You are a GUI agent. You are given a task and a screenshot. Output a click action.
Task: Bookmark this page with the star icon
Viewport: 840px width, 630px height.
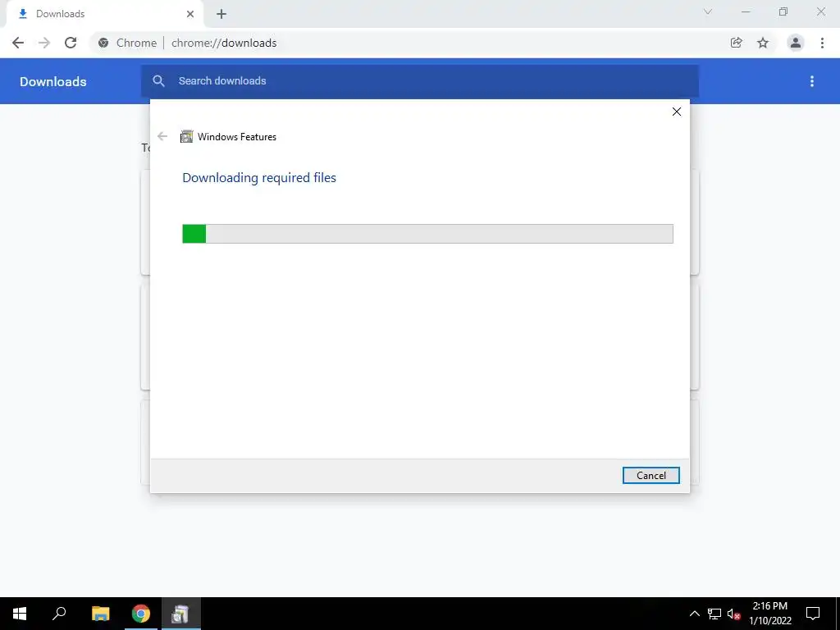[763, 43]
